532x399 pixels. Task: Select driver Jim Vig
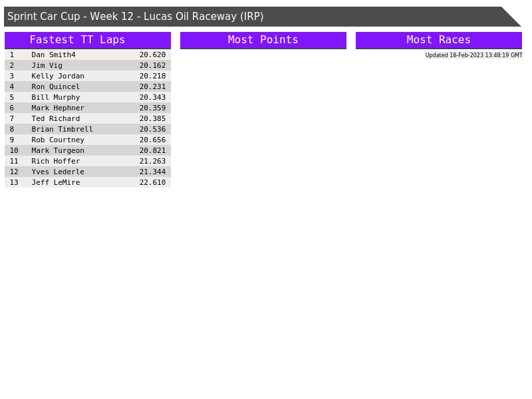click(47, 65)
